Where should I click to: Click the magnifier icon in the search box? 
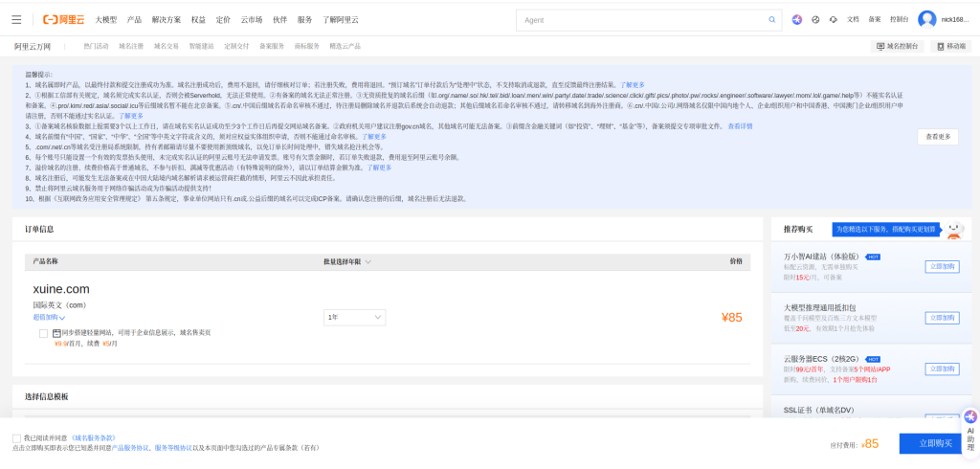772,19
